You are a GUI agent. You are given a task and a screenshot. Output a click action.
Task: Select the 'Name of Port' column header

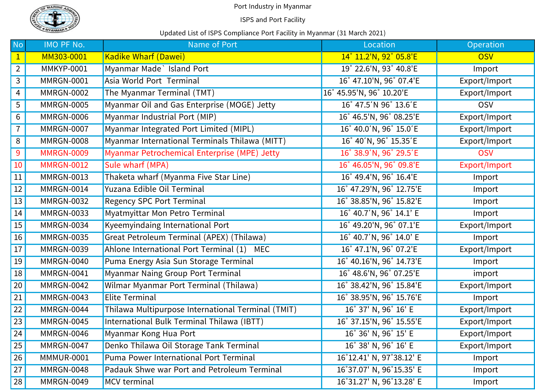[212, 45]
